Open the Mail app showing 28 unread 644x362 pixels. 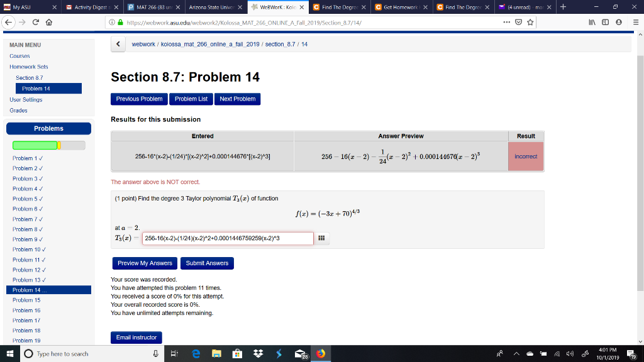click(x=300, y=353)
